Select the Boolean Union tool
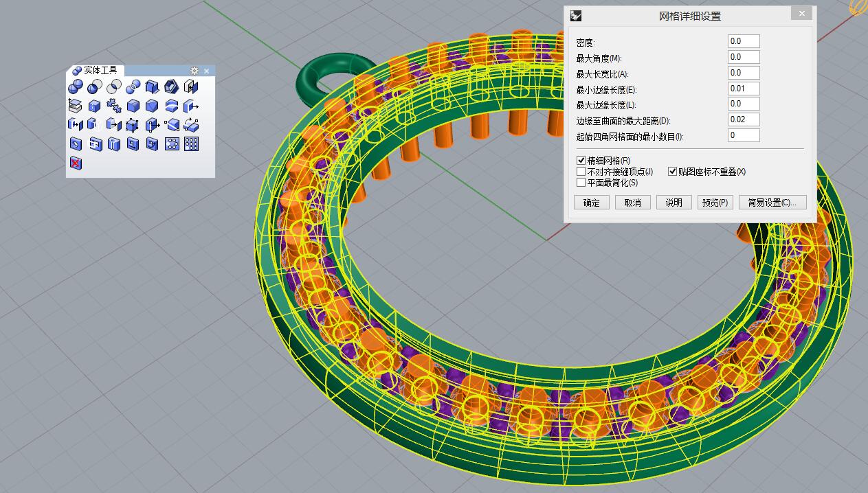The width and height of the screenshot is (868, 493). pyautogui.click(x=76, y=87)
